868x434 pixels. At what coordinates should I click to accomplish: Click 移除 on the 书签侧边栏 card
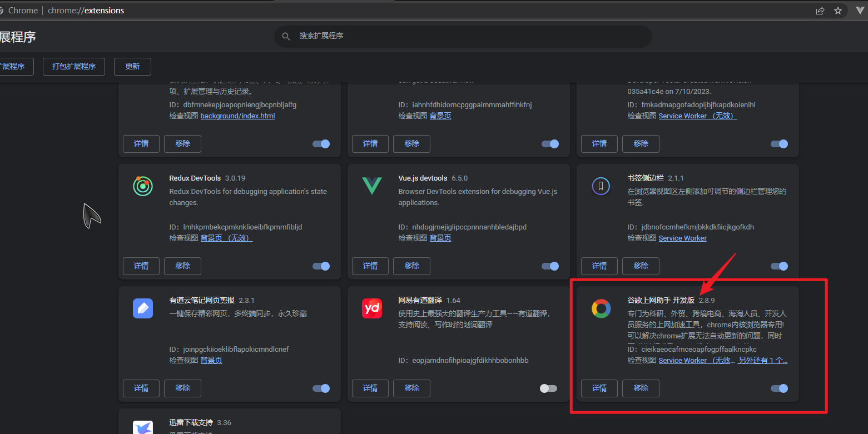tap(641, 266)
